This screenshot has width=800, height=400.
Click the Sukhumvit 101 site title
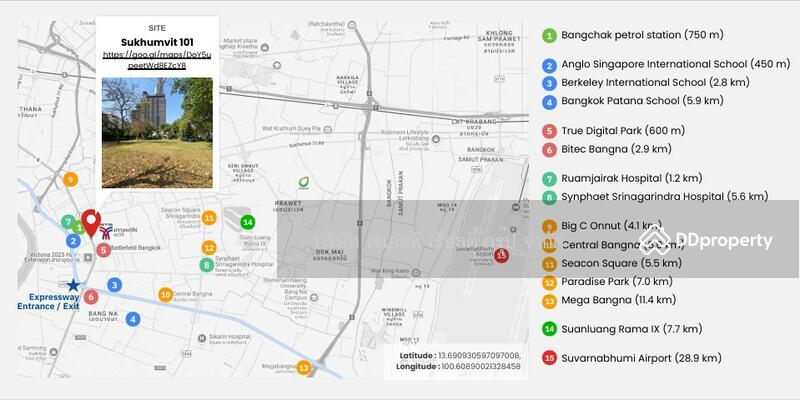pos(157,42)
